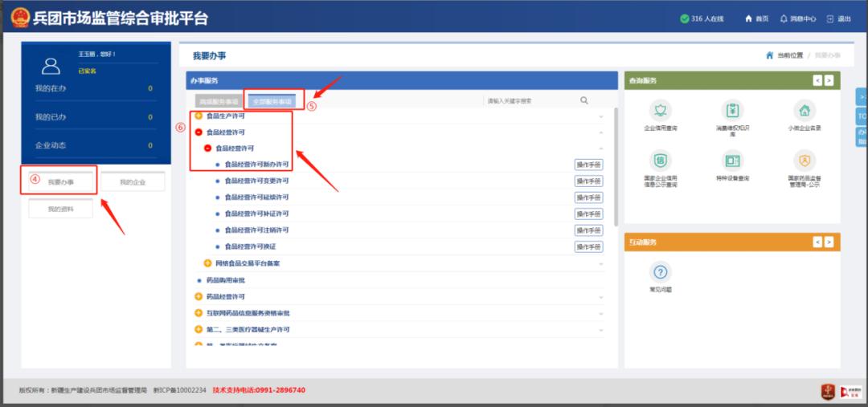Select 食品经营许可延续许可 item
Viewport: 868px width, 407px height.
tap(256, 197)
